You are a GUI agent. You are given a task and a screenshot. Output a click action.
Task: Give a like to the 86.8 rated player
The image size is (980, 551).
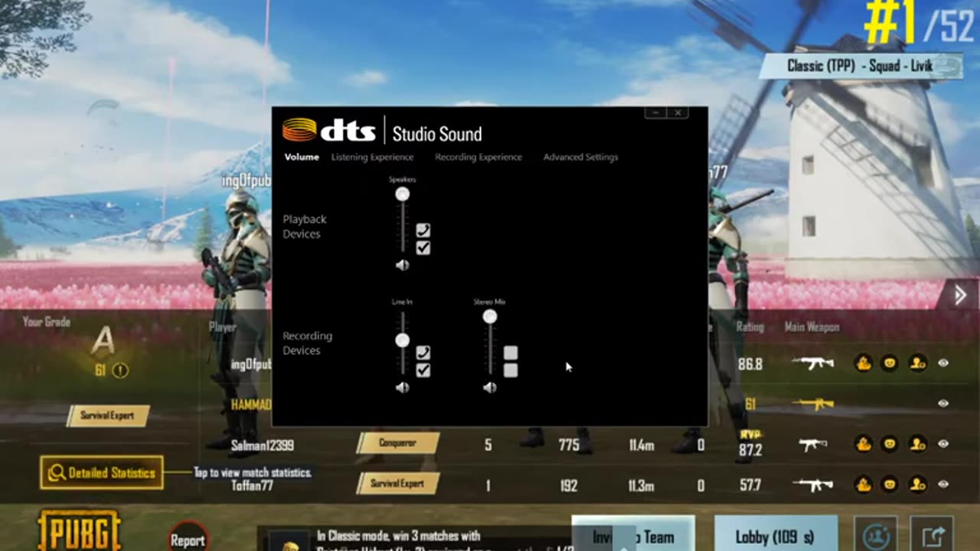pyautogui.click(x=864, y=364)
